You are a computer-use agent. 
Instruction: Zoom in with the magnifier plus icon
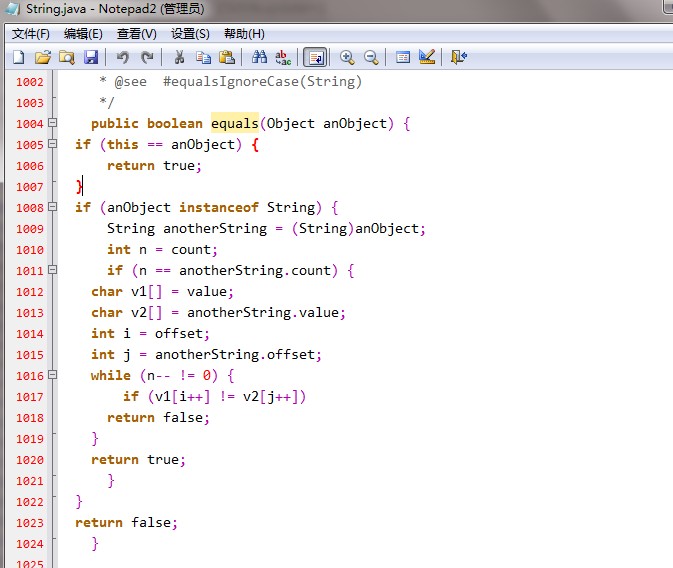click(347, 58)
